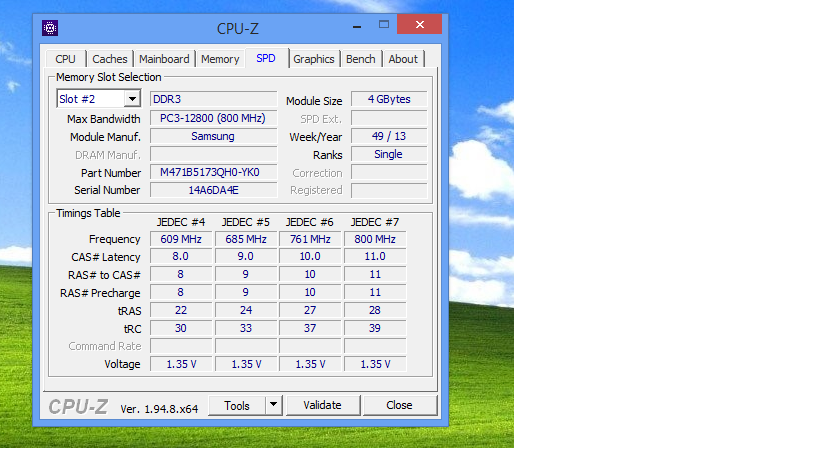Screen dimensions: 819x460
Task: Click the 49 / 13 week/year value
Action: coord(389,136)
